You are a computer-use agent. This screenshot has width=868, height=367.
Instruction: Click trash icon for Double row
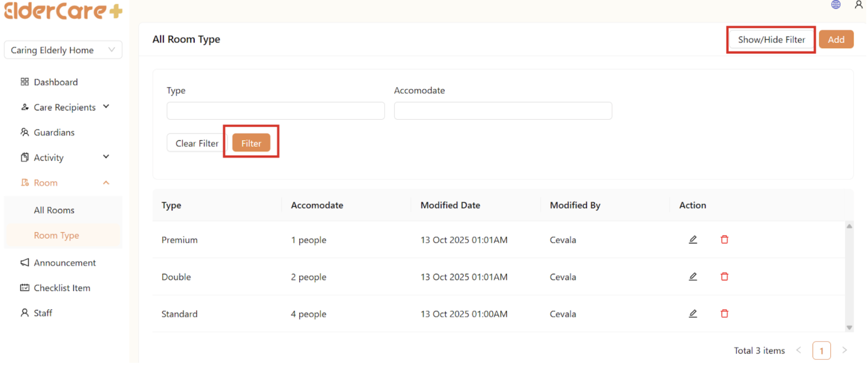tap(724, 277)
